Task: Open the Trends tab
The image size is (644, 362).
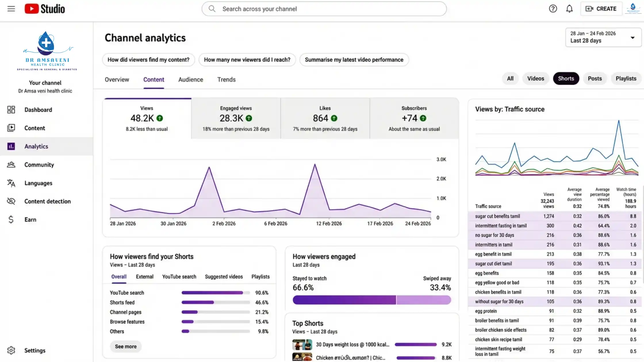Action: pyautogui.click(x=226, y=80)
